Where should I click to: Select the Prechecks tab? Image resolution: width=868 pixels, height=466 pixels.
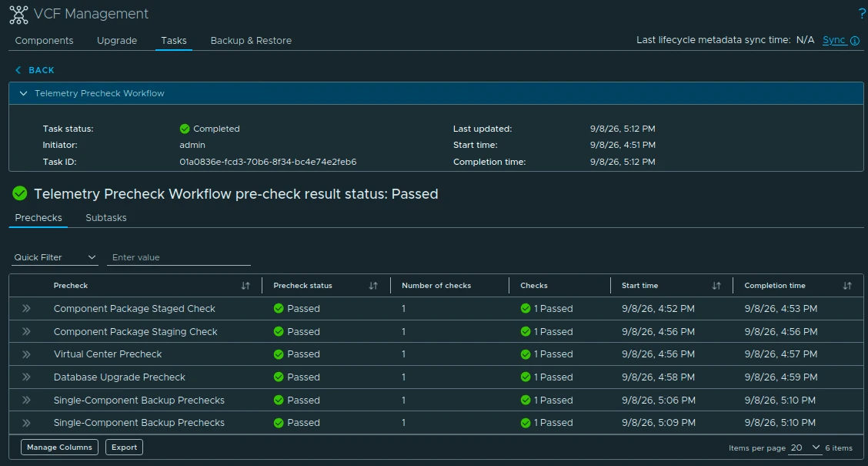38,218
